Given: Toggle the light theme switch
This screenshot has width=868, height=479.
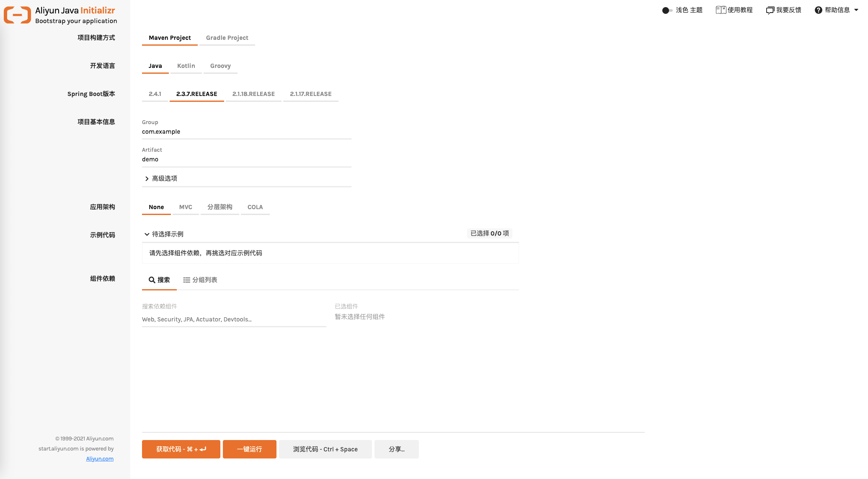Looking at the screenshot, I should coord(667,10).
